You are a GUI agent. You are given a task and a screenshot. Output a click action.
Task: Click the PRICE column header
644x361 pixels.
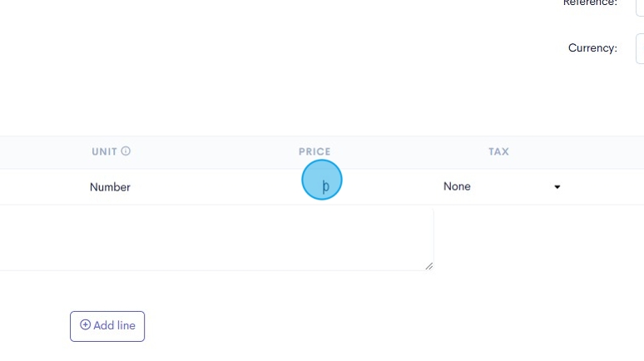(315, 152)
